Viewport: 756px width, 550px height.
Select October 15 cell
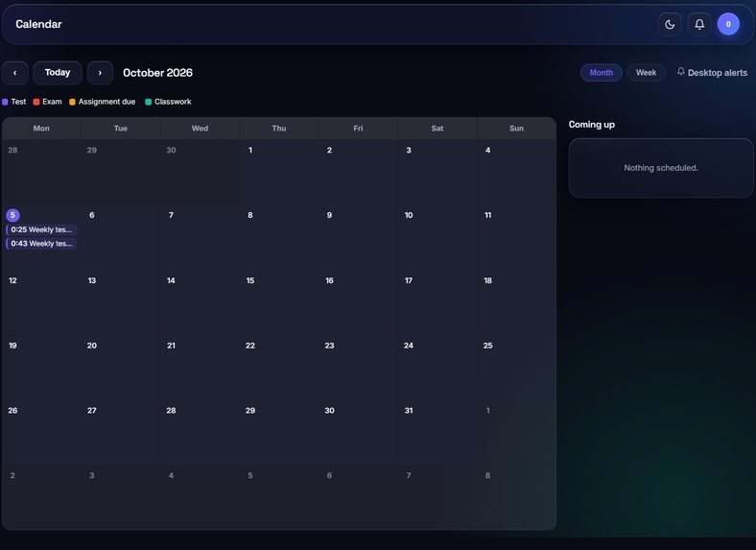click(x=279, y=302)
